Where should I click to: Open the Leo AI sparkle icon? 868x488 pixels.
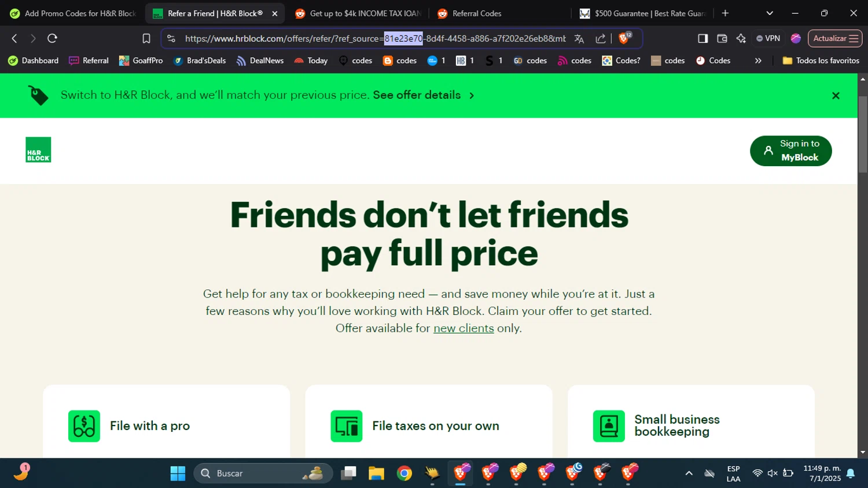tap(741, 38)
